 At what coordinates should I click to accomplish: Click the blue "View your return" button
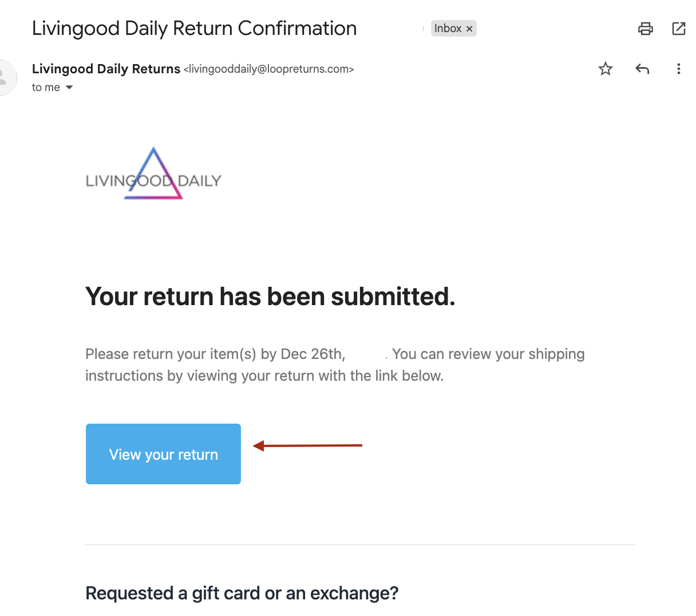click(x=163, y=454)
